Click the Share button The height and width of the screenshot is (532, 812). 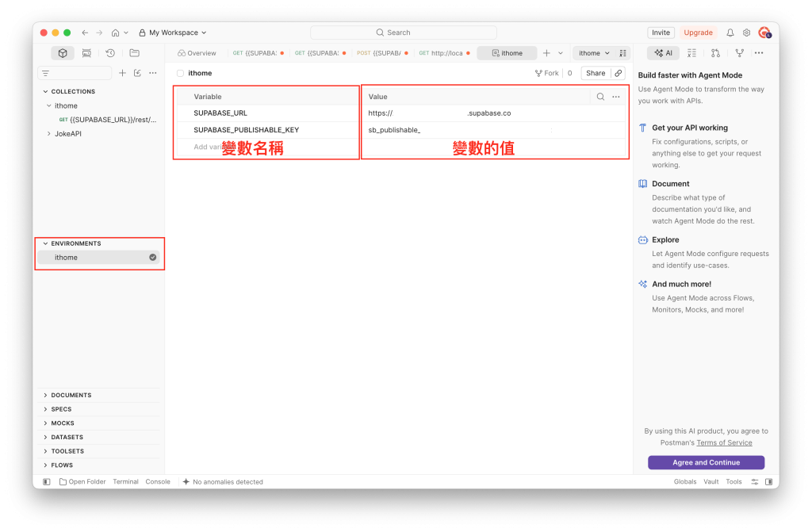click(x=596, y=73)
